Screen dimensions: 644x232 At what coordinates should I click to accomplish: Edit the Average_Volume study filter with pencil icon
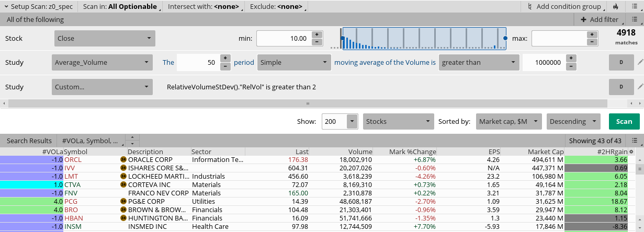point(640,62)
